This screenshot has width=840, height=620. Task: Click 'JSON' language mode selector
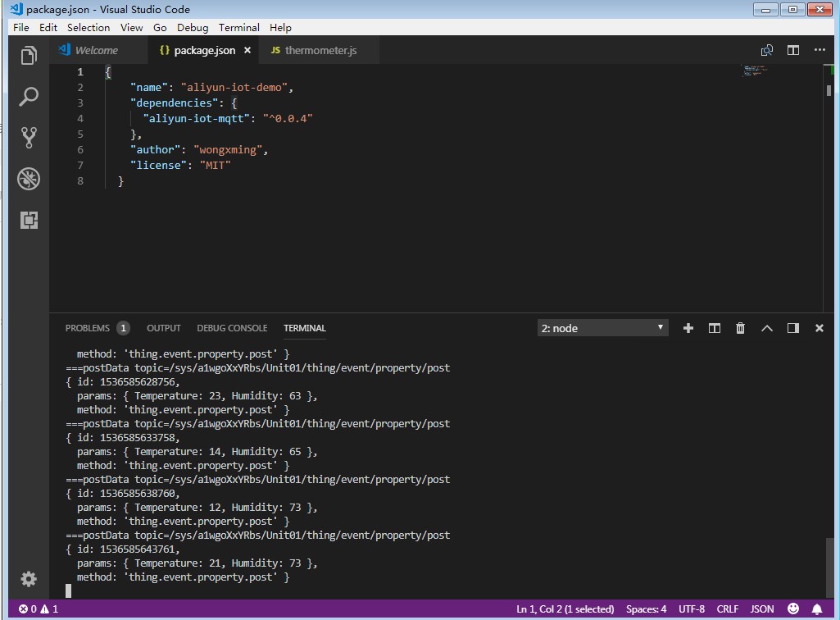(x=762, y=609)
